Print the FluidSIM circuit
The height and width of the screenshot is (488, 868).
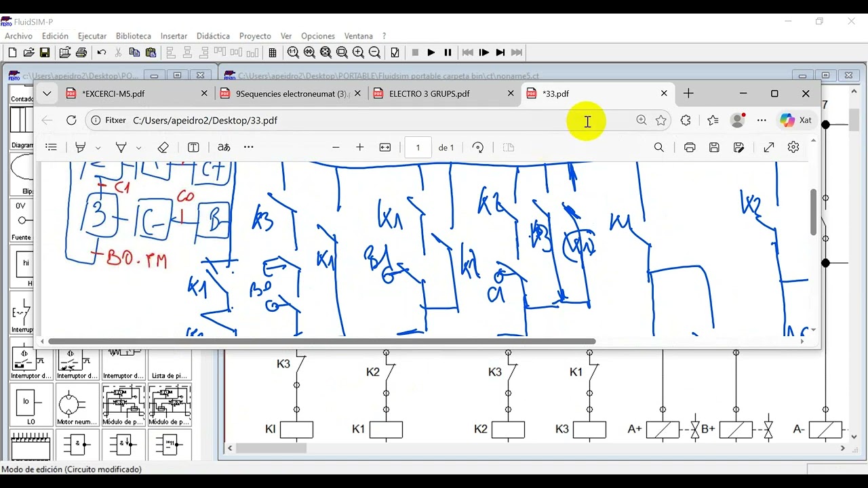point(81,52)
